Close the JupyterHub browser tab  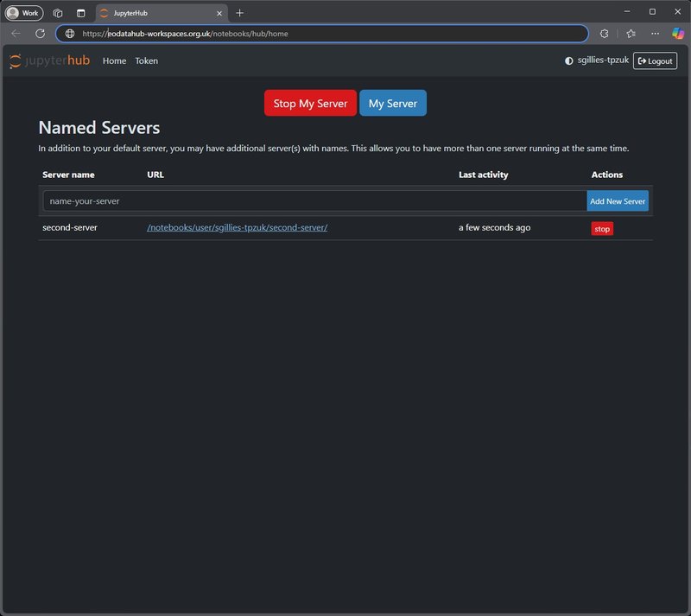pos(219,13)
